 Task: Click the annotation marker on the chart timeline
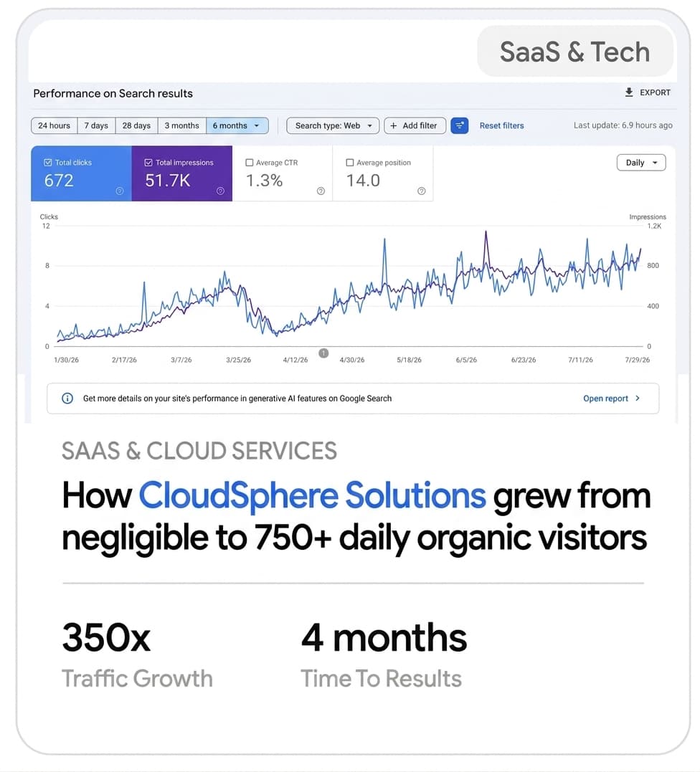tap(323, 353)
